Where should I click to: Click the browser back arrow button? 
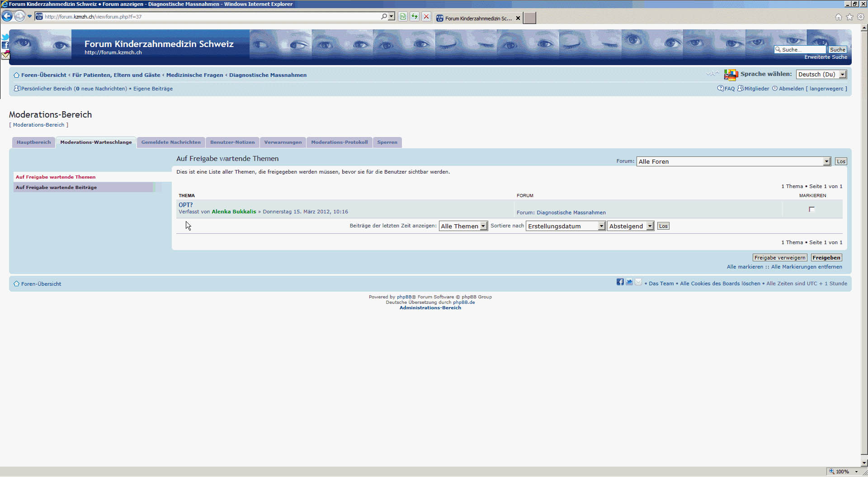pyautogui.click(x=7, y=17)
